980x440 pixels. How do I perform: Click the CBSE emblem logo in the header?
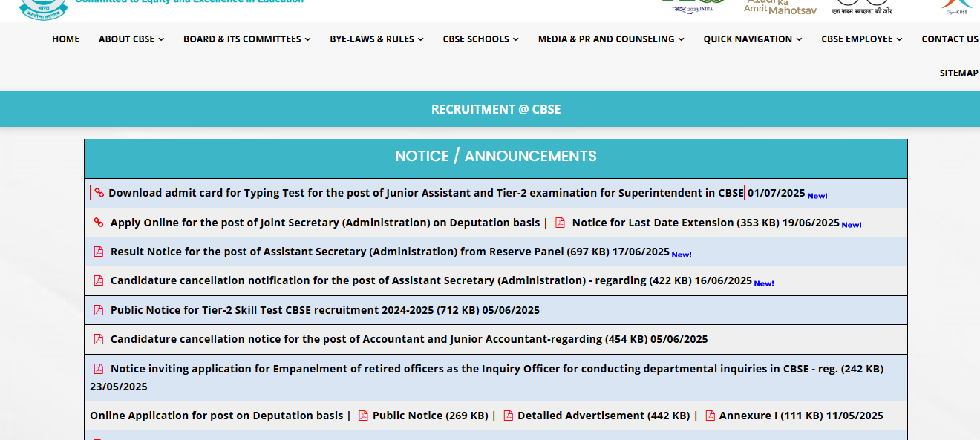[x=44, y=9]
